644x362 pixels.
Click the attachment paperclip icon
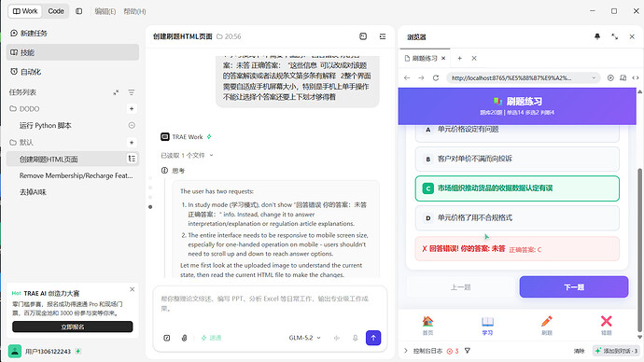[x=185, y=338]
